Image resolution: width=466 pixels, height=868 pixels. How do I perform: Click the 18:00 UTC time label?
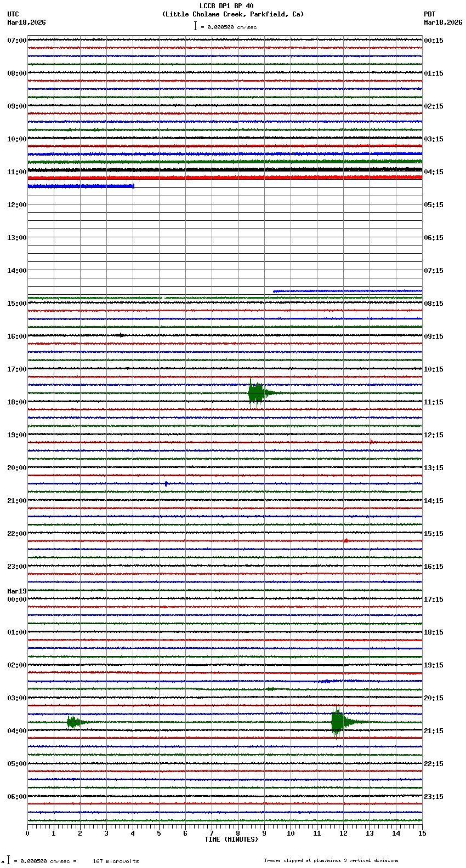tap(17, 402)
